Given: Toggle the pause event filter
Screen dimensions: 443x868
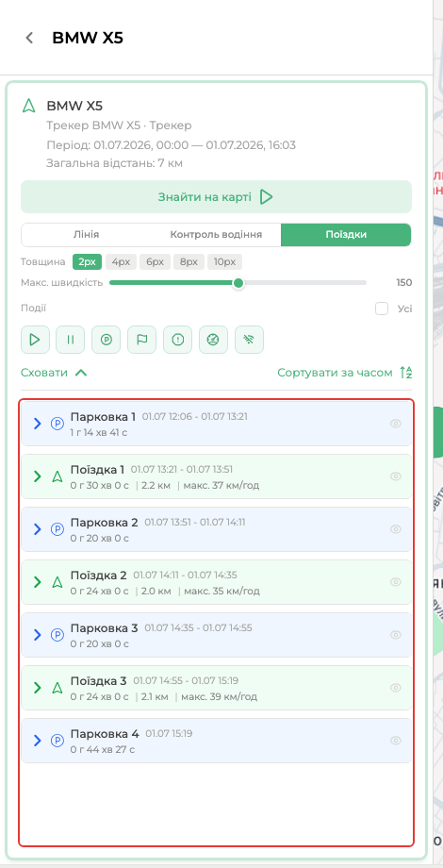Looking at the screenshot, I should point(71,340).
